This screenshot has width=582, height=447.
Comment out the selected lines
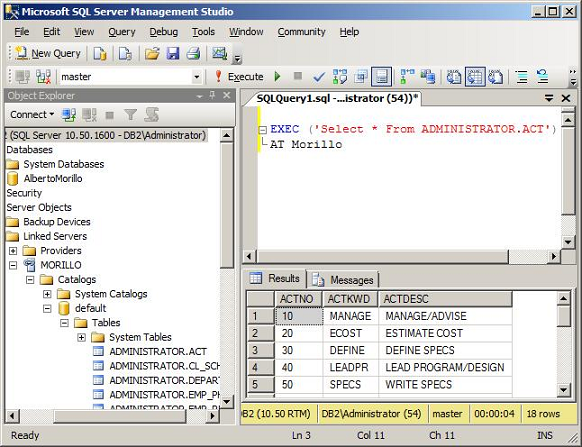[x=522, y=77]
